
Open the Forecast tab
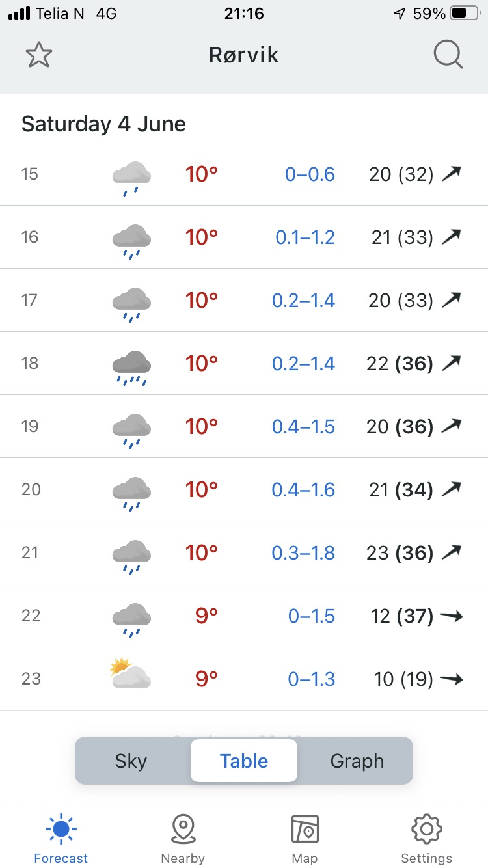61,838
